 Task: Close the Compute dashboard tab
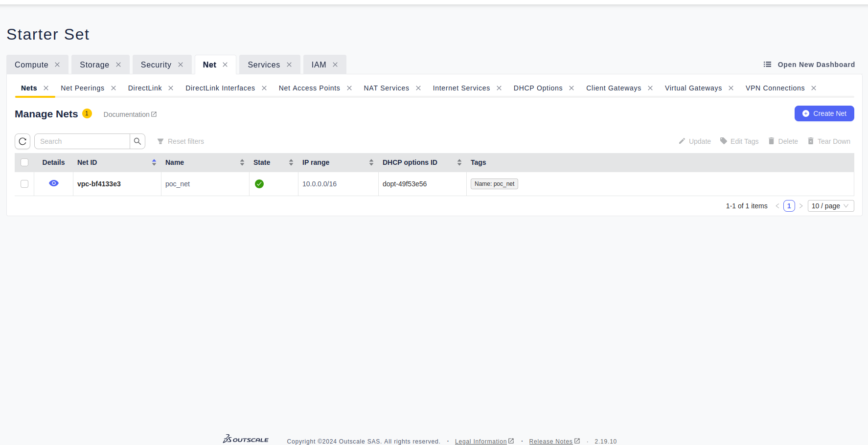(57, 65)
